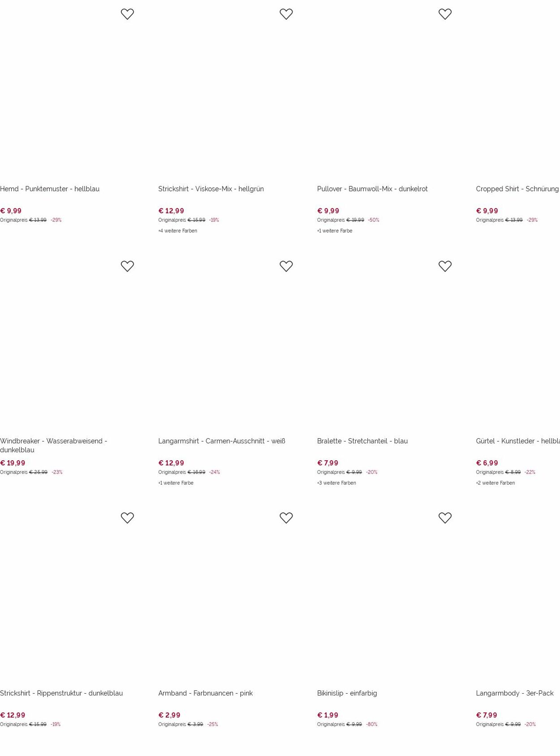Open Gürtel - Kunstleder product link
Screen dimensions: 560x756
click(518, 441)
